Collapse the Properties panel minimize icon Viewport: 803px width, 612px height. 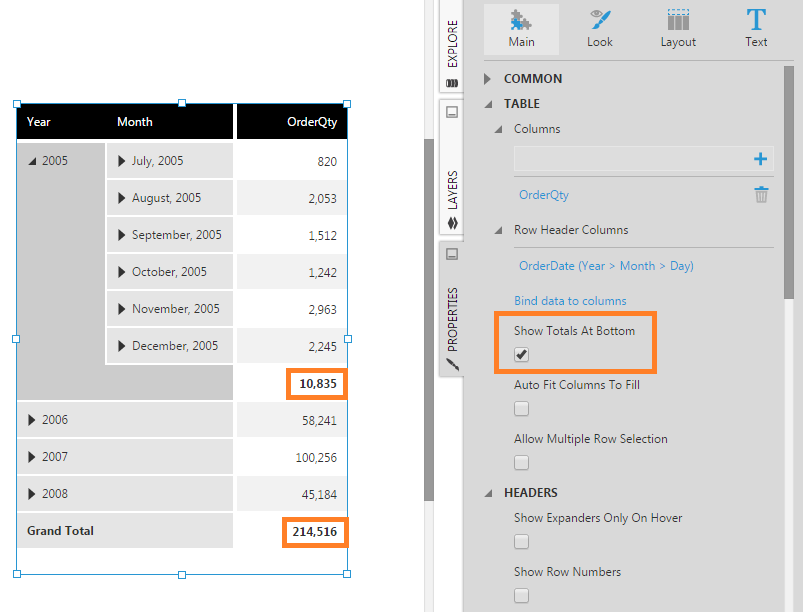click(452, 254)
